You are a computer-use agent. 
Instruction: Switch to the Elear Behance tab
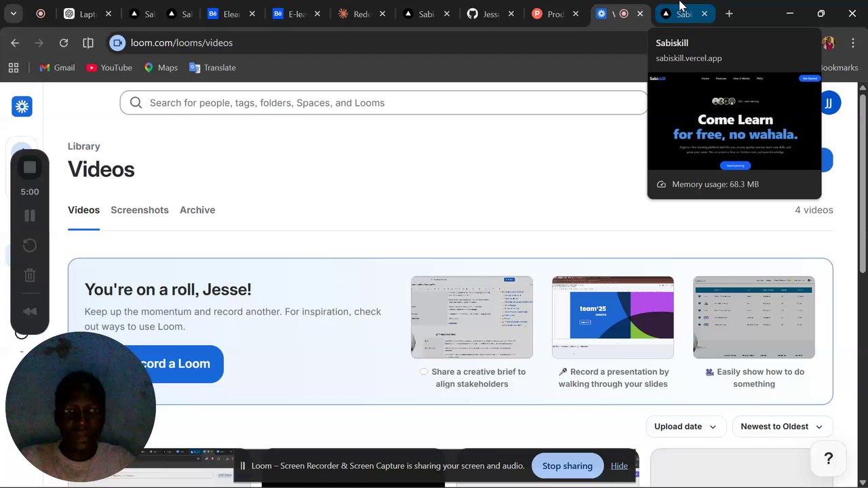[x=231, y=14]
